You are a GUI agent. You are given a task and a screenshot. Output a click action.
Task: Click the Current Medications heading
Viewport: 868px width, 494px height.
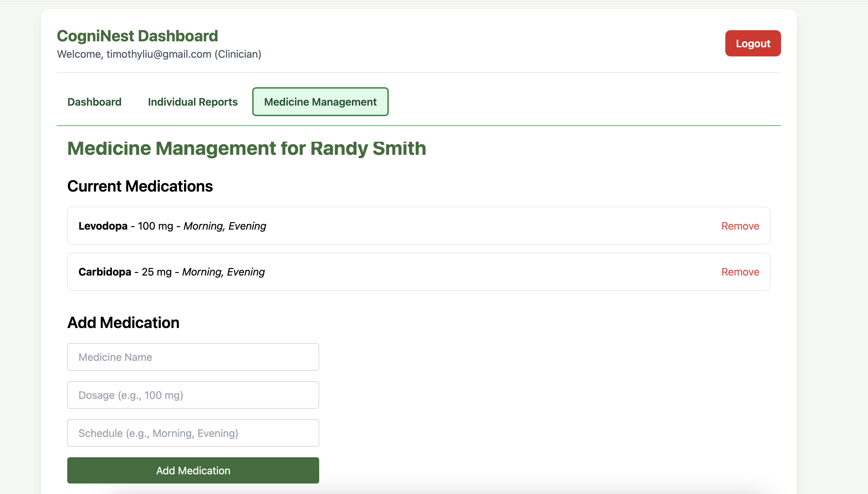tap(140, 186)
